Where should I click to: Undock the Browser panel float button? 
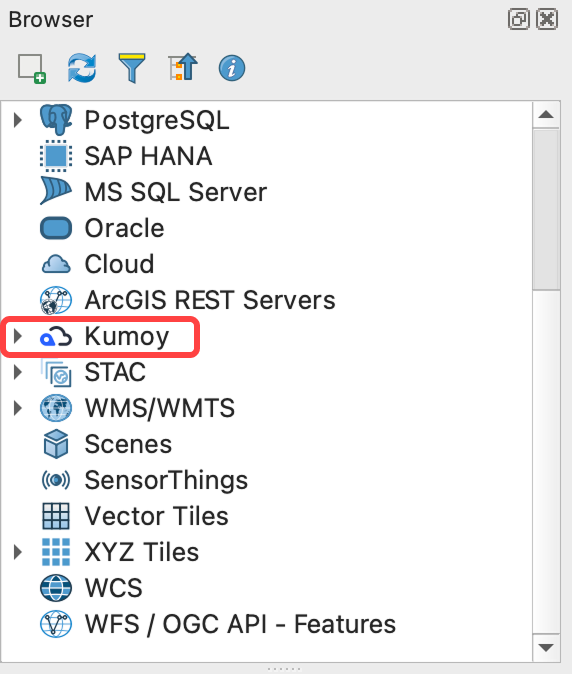[518, 19]
